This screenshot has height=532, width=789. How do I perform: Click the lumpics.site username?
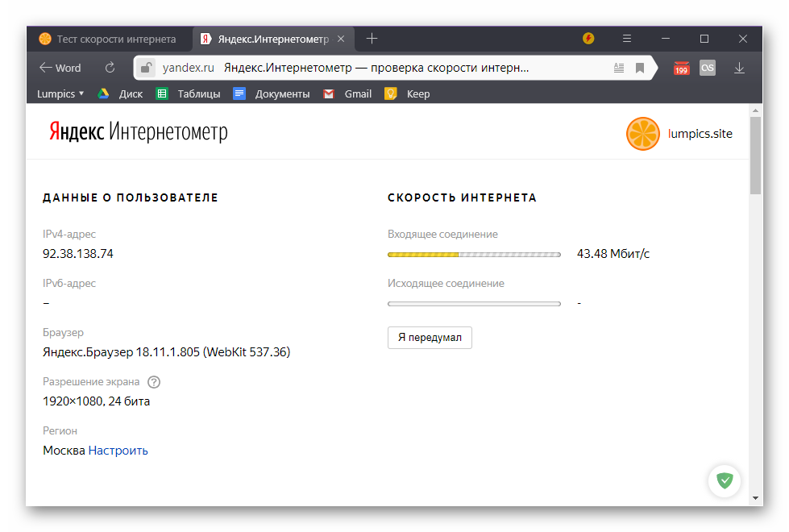pos(700,134)
